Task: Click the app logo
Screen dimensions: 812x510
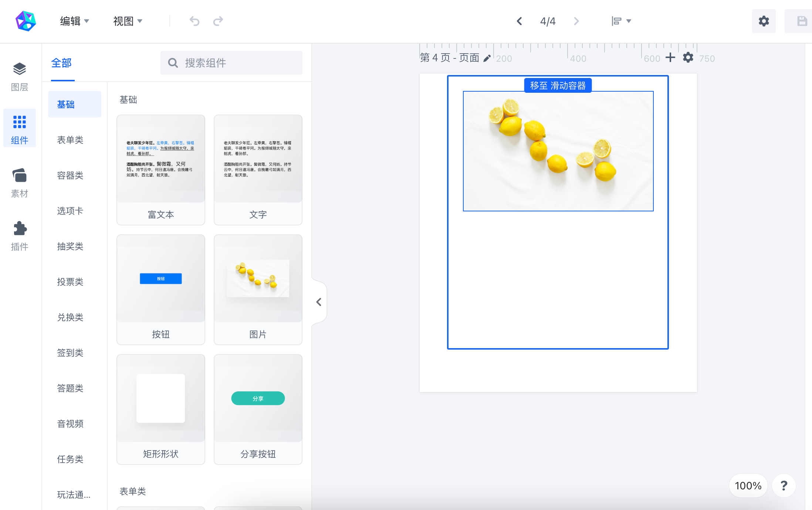Action: pos(26,21)
